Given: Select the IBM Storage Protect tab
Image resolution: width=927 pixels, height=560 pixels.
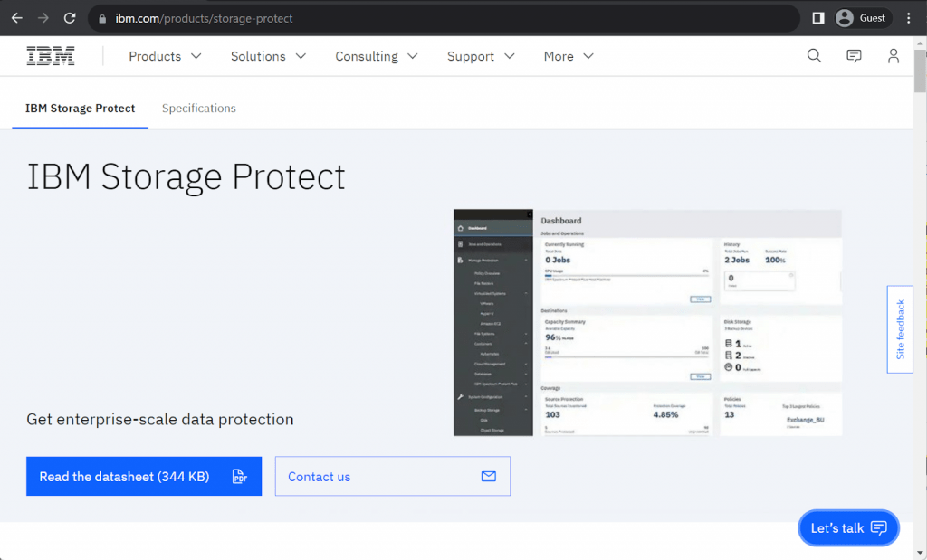Looking at the screenshot, I should pos(79,108).
